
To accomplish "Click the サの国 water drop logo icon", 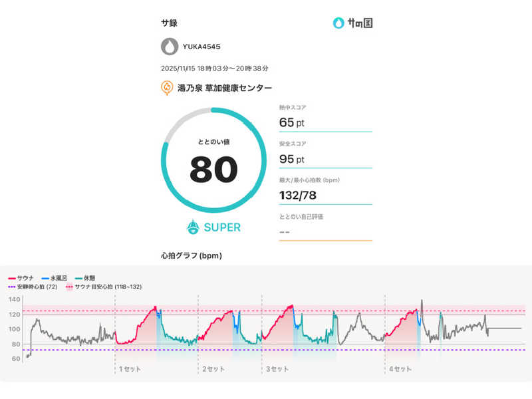I will click(x=338, y=23).
